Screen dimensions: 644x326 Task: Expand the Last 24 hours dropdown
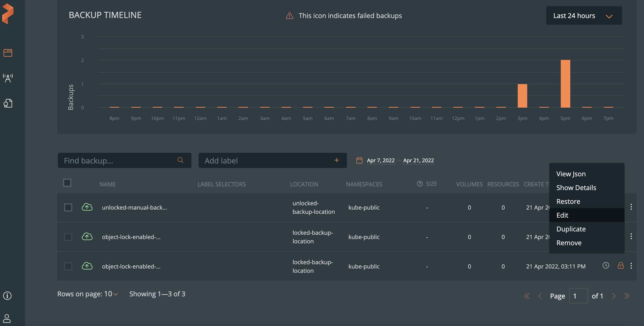(x=584, y=15)
